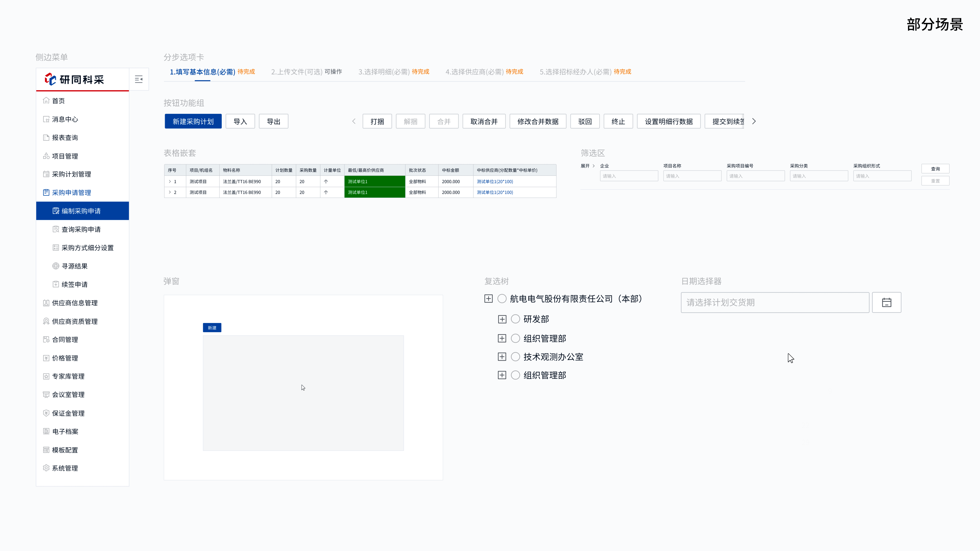Screen dimensions: 980x551
Task: Click the 专家库管理 icon
Action: coord(46,376)
